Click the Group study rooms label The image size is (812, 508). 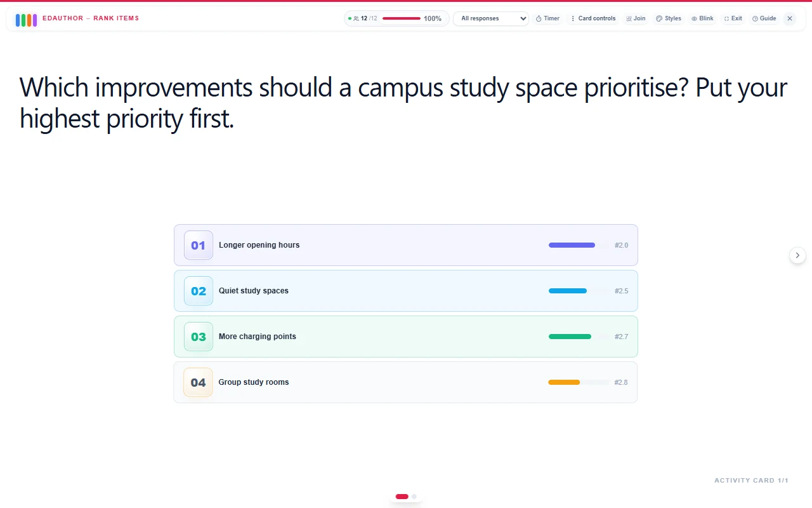[x=254, y=382]
